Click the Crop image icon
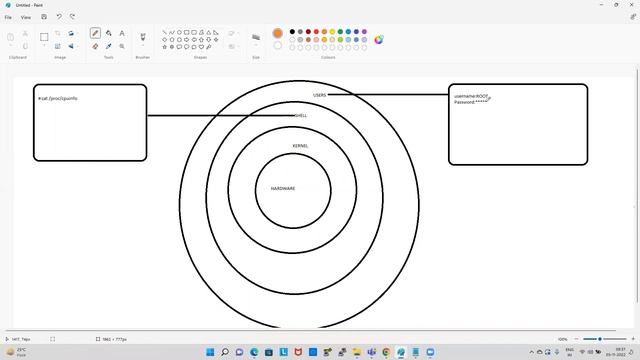This screenshot has width=640, height=360. [x=58, y=33]
